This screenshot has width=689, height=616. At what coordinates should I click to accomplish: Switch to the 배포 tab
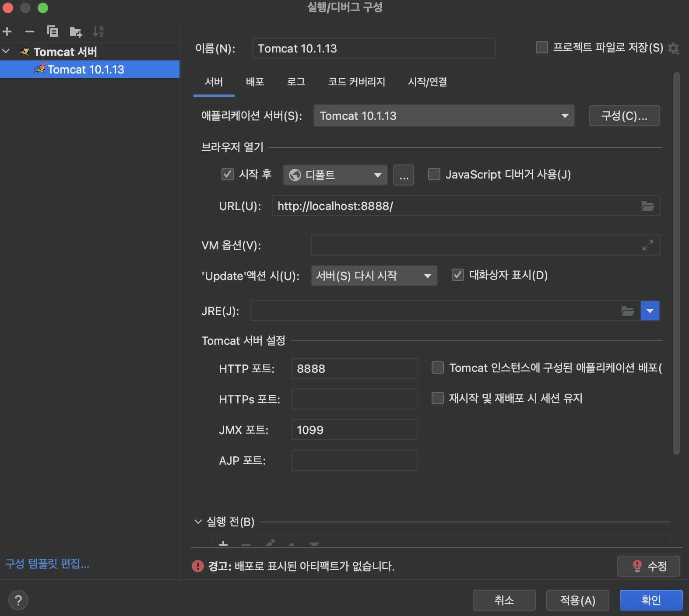[x=255, y=82]
